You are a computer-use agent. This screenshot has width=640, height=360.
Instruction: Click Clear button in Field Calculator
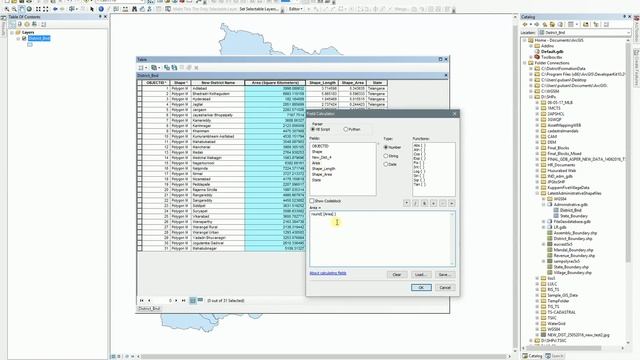(x=397, y=275)
